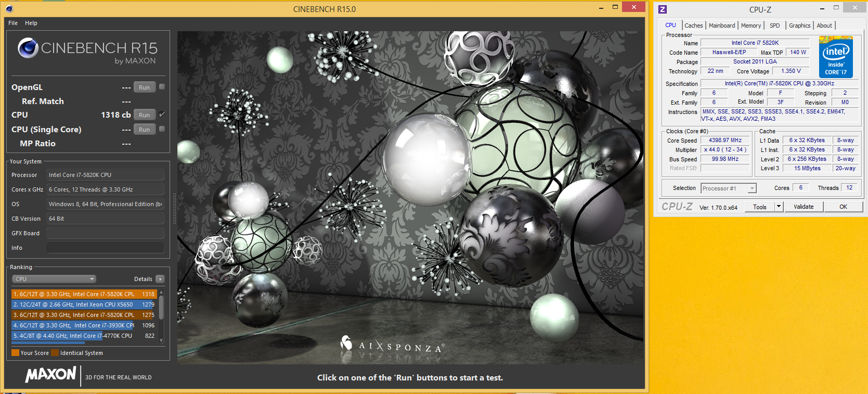Screen dimensions: 868x394
Task: Click the GFX Board field
Action: point(105,233)
